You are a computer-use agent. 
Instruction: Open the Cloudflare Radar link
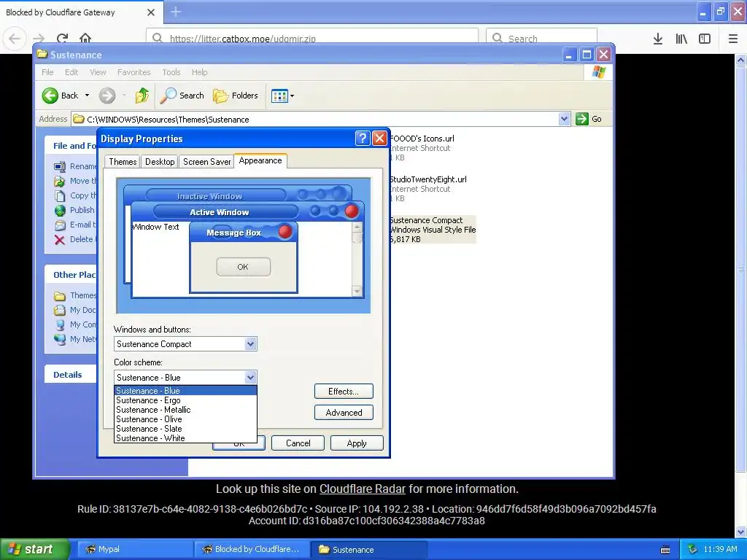coord(362,489)
